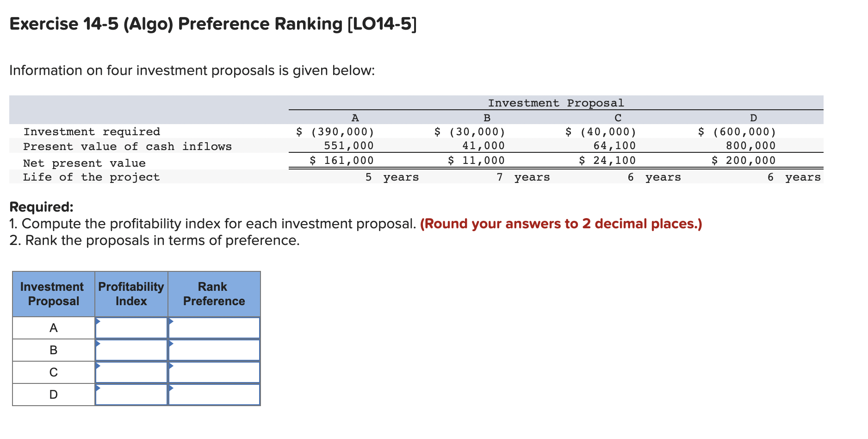Click the Rank Preference input for Proposal B

click(x=213, y=350)
